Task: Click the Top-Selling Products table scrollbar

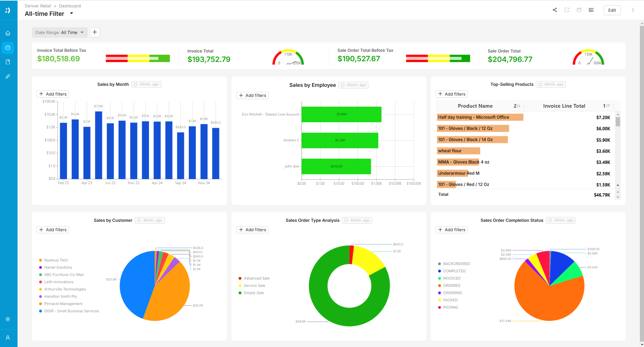Action: 618,122
